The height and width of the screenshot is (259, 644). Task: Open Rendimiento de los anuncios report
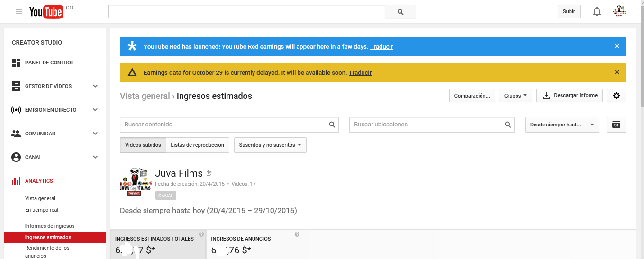(x=47, y=251)
